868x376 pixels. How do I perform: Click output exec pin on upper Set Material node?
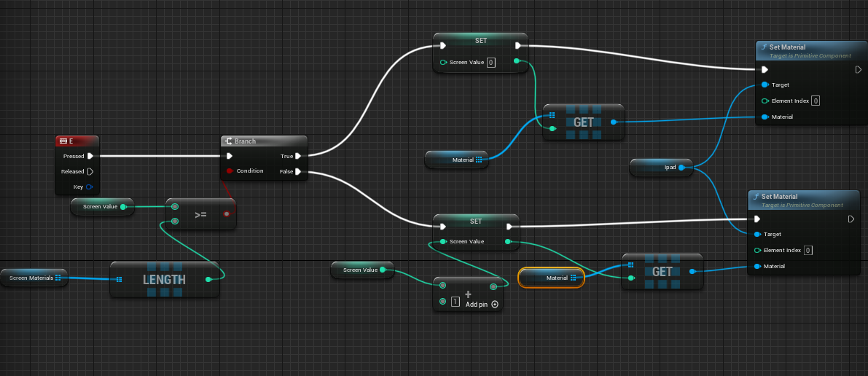coord(859,70)
